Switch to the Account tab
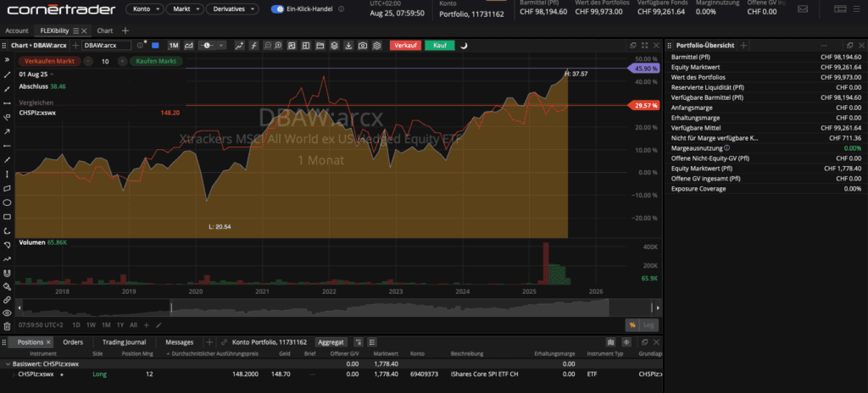Image resolution: width=868 pixels, height=393 pixels. [17, 30]
